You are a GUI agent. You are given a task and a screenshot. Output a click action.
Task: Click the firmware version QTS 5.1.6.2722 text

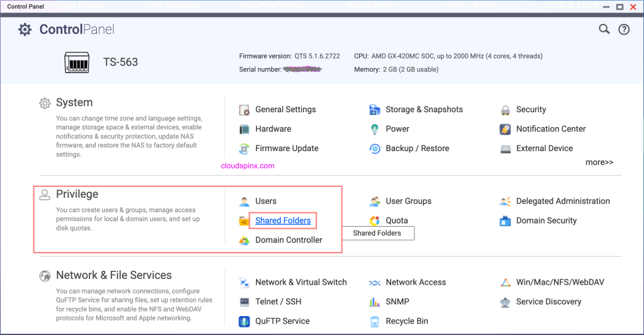289,56
